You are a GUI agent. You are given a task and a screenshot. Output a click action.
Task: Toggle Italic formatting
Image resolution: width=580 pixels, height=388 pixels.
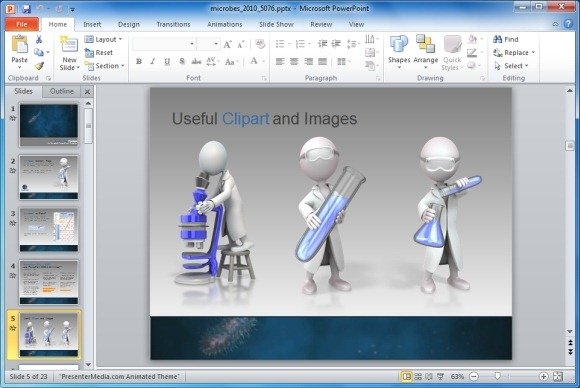click(152, 62)
